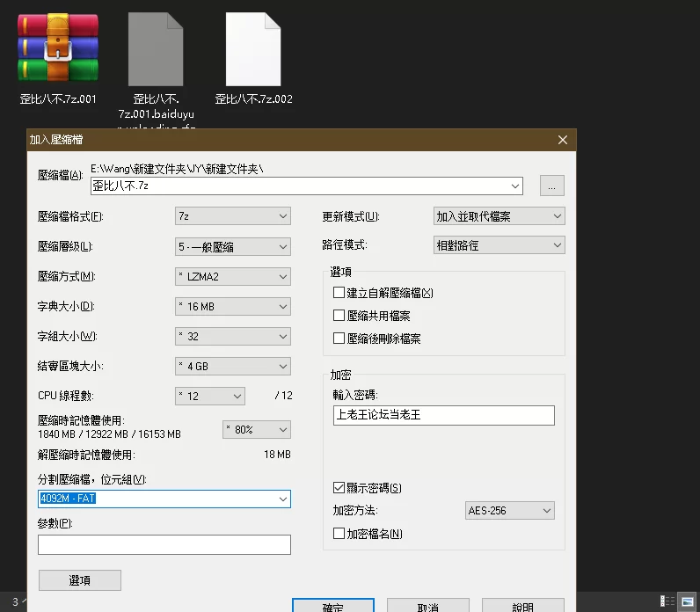Uncheck the 顯示密碼 checkbox
Viewport: 700px width, 612px height.
point(339,488)
